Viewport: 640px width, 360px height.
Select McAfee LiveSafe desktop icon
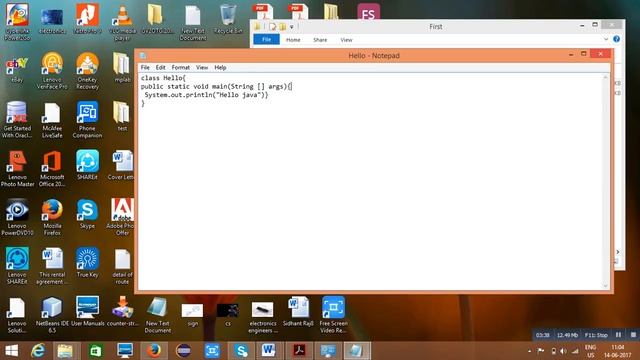pyautogui.click(x=52, y=120)
